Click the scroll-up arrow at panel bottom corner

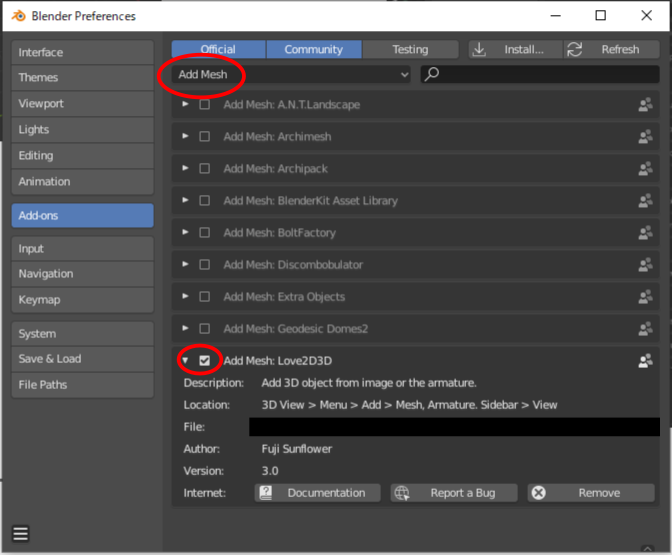[x=648, y=548]
